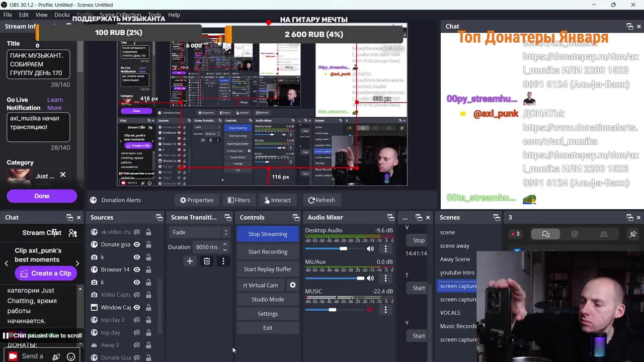
Task: Open Mic/Aux three-dot options menu
Action: click(386, 278)
